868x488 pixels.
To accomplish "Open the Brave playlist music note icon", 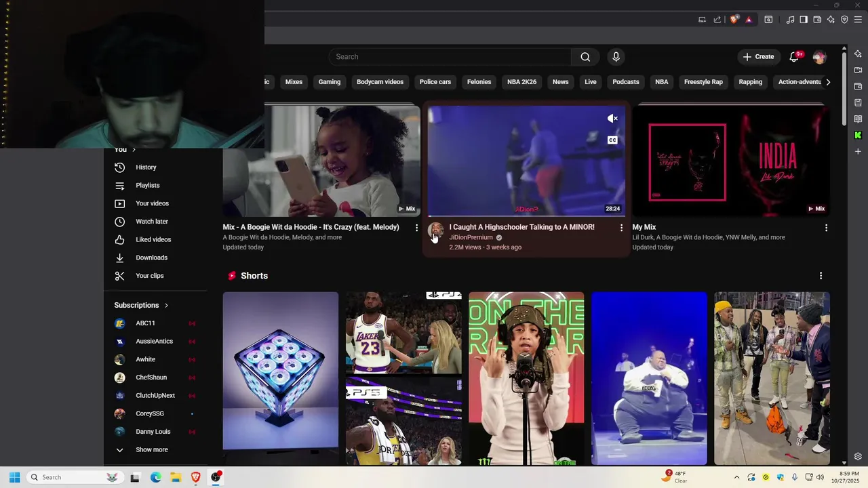I will point(790,20).
